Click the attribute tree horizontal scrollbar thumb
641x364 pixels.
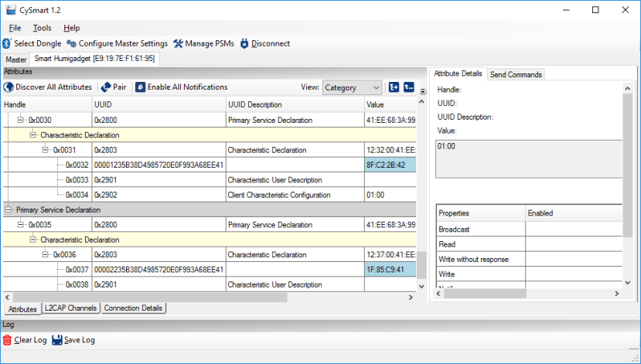tap(150, 298)
